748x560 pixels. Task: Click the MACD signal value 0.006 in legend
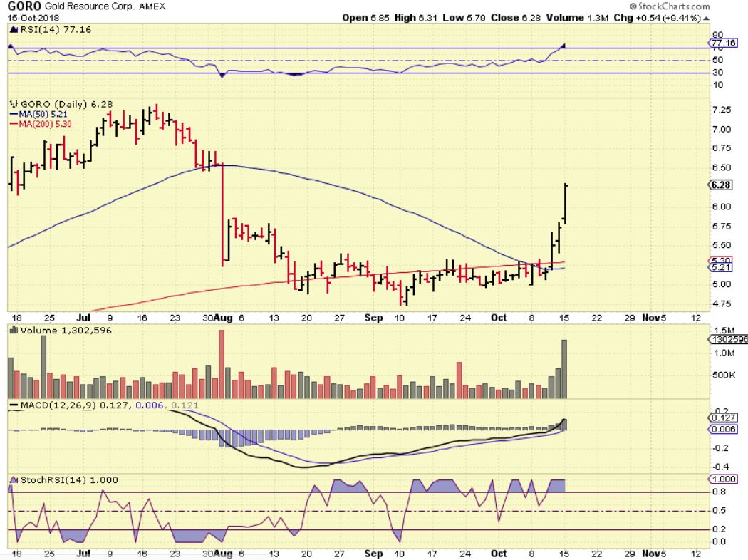[150, 405]
